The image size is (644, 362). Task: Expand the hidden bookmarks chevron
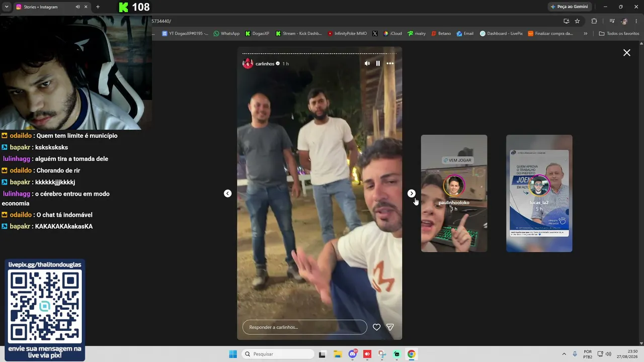click(586, 34)
